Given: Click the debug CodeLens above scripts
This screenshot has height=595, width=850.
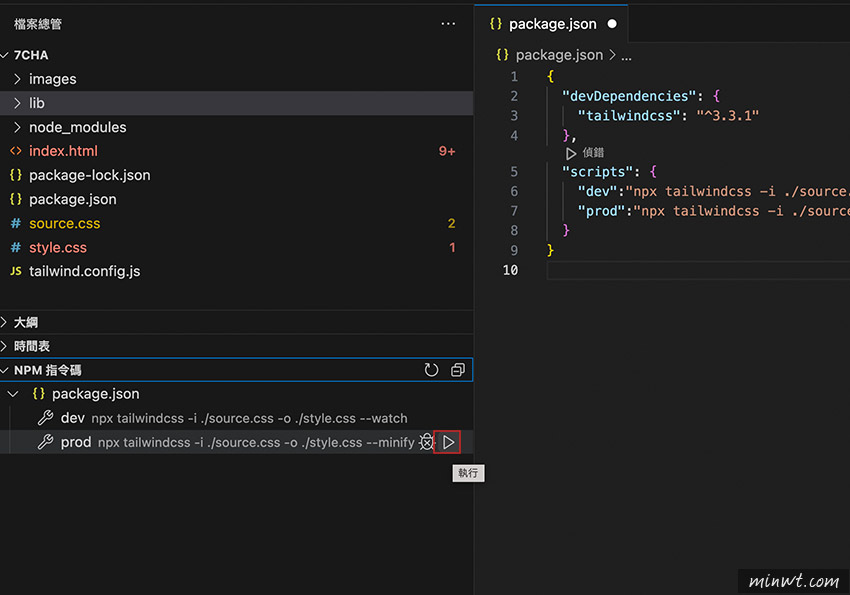Looking at the screenshot, I should 585,153.
